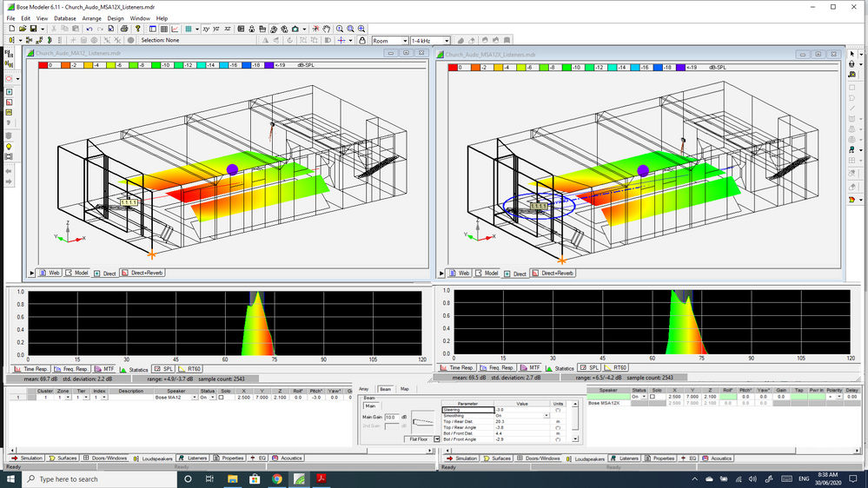Click the Top / Rear Dist. value 20.3

[522, 422]
